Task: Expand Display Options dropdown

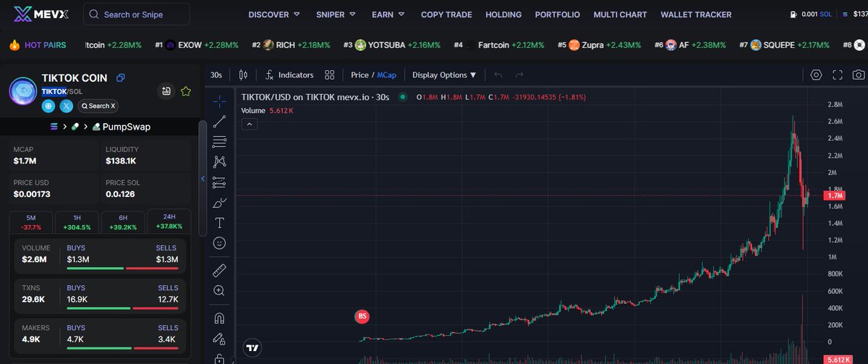Action: pos(445,75)
